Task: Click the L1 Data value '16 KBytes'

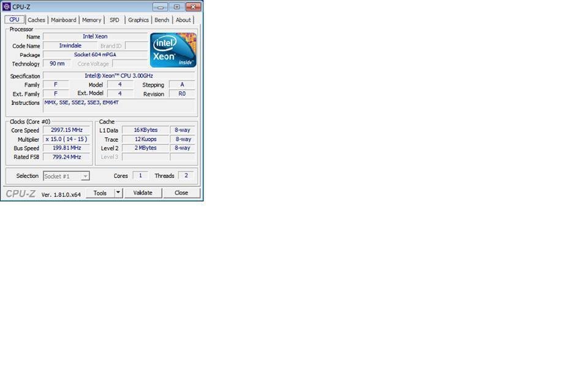Action: (x=146, y=130)
